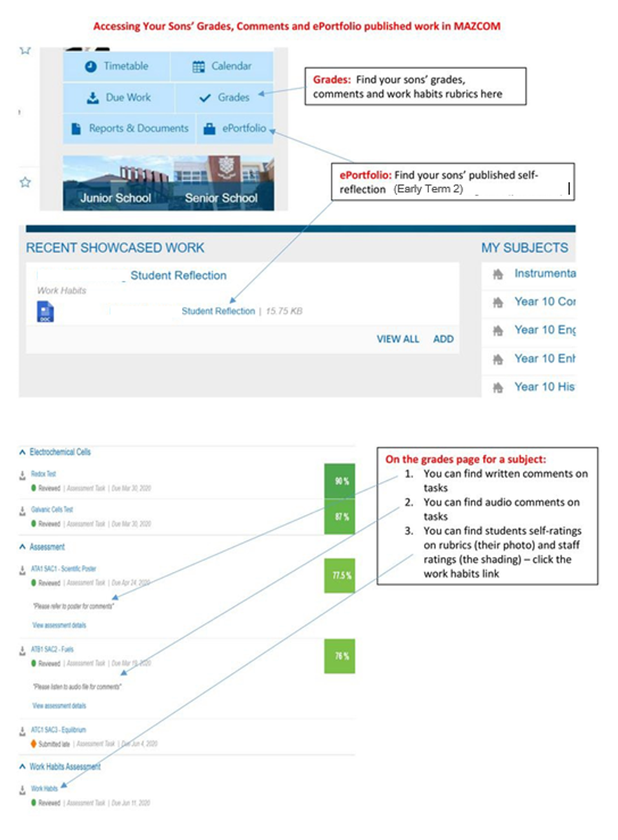Click the Due Work download icon
Image resolution: width=618 pixels, height=840 pixels.
pyautogui.click(x=92, y=98)
